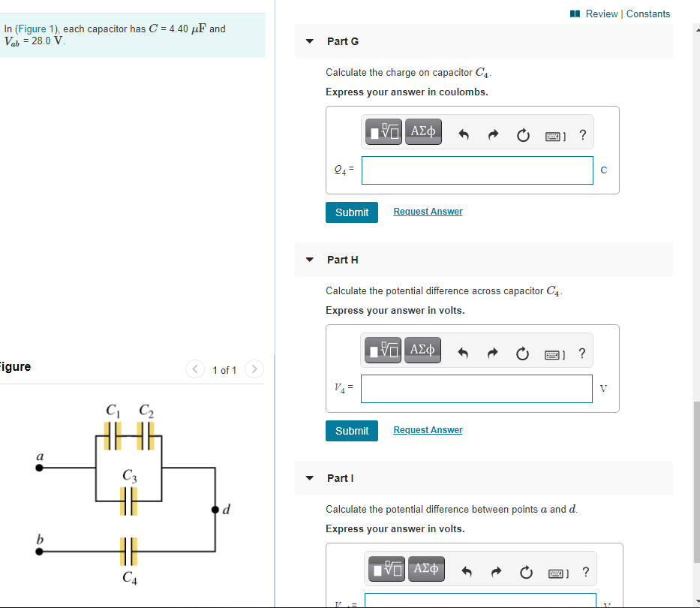Click Request Answer under Part H
Screen dimensions: 700x608
[x=428, y=430]
